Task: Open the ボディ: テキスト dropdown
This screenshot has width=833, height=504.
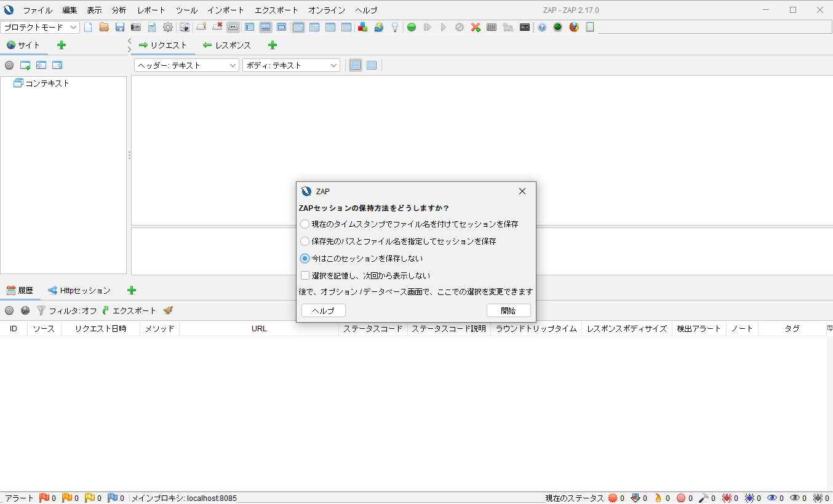Action: (292, 65)
